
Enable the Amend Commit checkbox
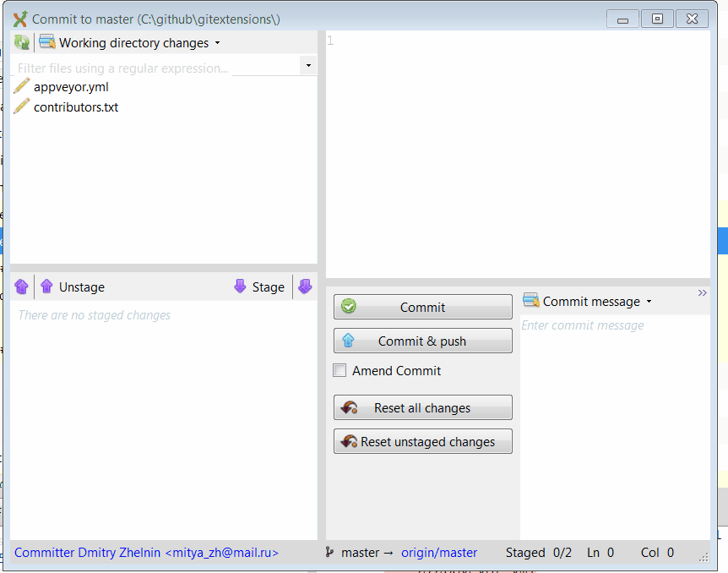point(340,370)
